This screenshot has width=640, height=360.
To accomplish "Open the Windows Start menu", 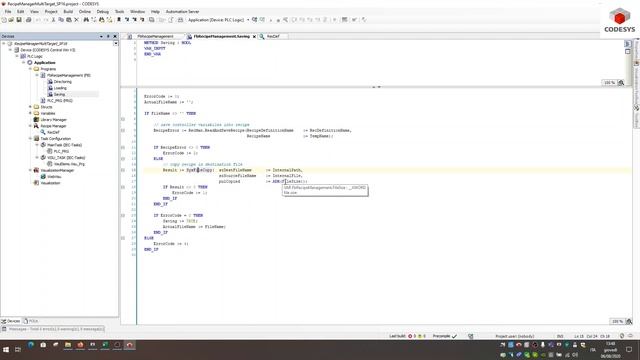I will [6, 350].
